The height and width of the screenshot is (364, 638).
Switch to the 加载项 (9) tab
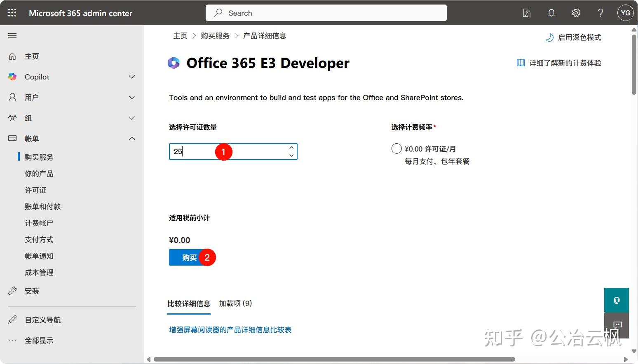[x=235, y=303]
